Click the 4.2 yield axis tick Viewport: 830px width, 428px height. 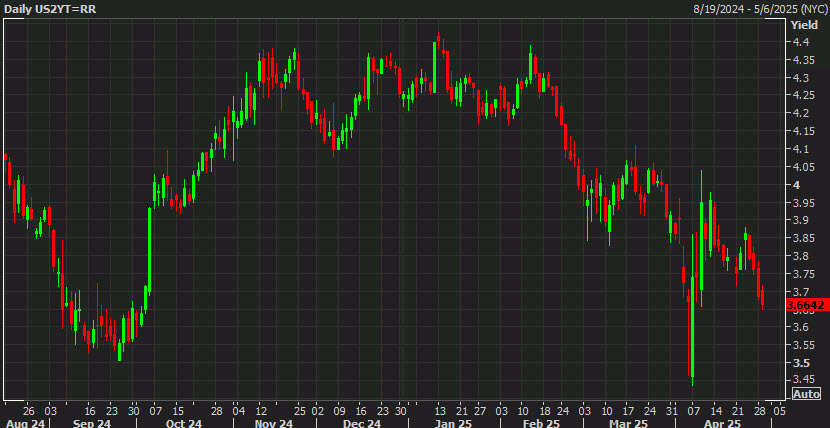[799, 113]
